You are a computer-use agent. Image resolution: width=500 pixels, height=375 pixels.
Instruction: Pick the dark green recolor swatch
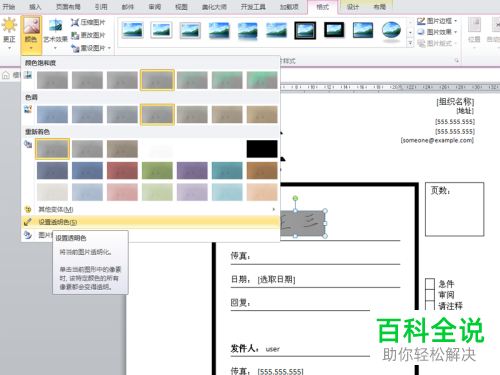157,171
